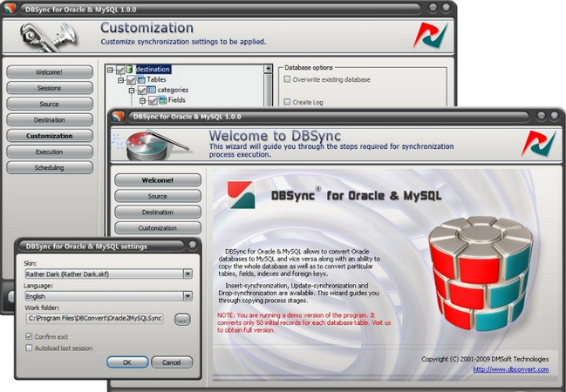Image resolution: width=566 pixels, height=392 pixels.
Task: Select the 'Tables' tree label
Action: [156, 79]
